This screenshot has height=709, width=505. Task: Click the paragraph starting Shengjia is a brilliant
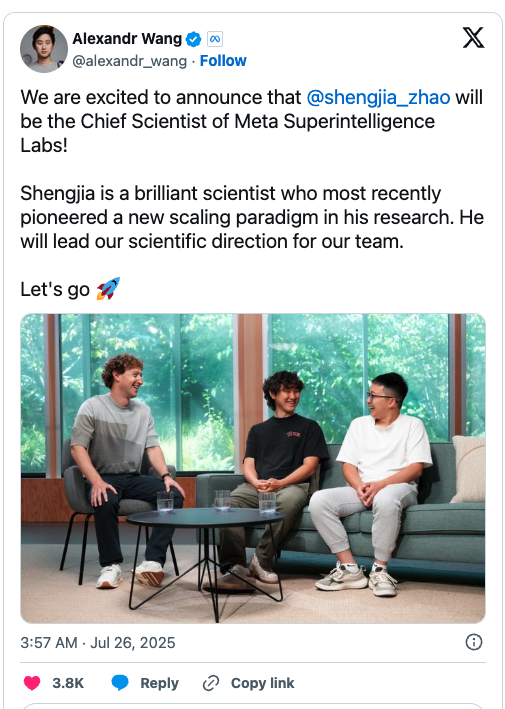coord(252,217)
